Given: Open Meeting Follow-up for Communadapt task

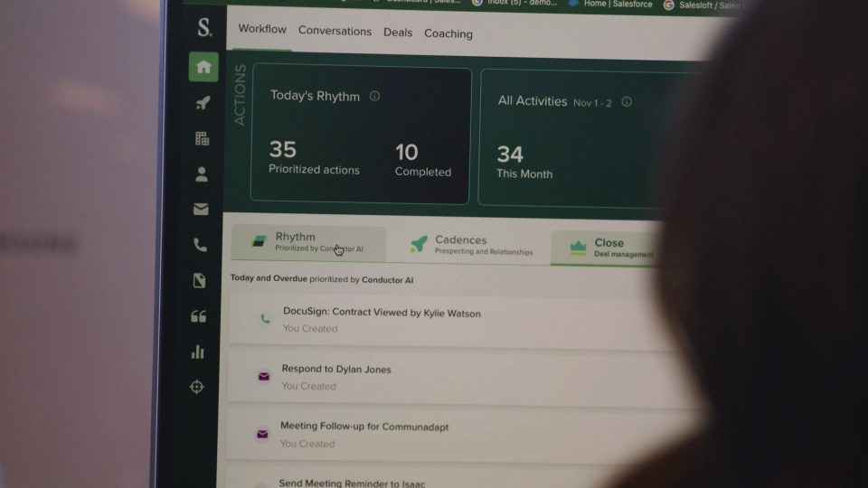Looking at the screenshot, I should [364, 427].
